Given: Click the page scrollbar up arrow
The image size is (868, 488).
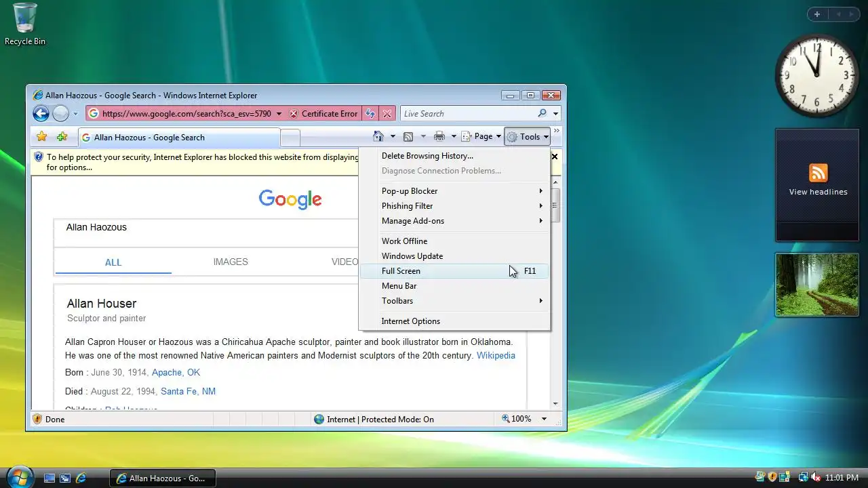Looking at the screenshot, I should 555,182.
